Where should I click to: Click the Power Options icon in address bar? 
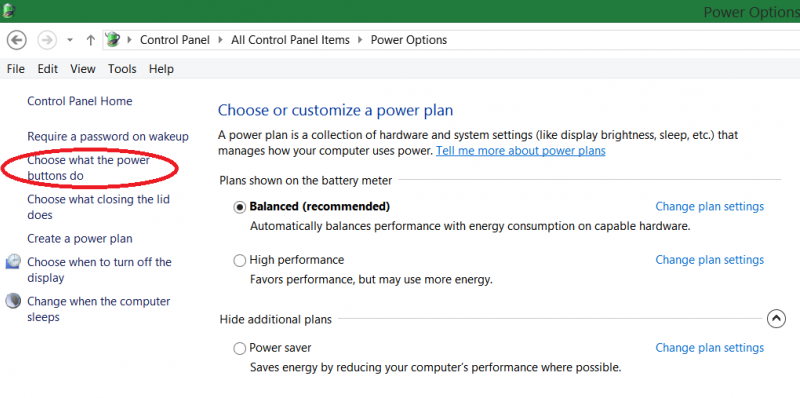pos(113,40)
